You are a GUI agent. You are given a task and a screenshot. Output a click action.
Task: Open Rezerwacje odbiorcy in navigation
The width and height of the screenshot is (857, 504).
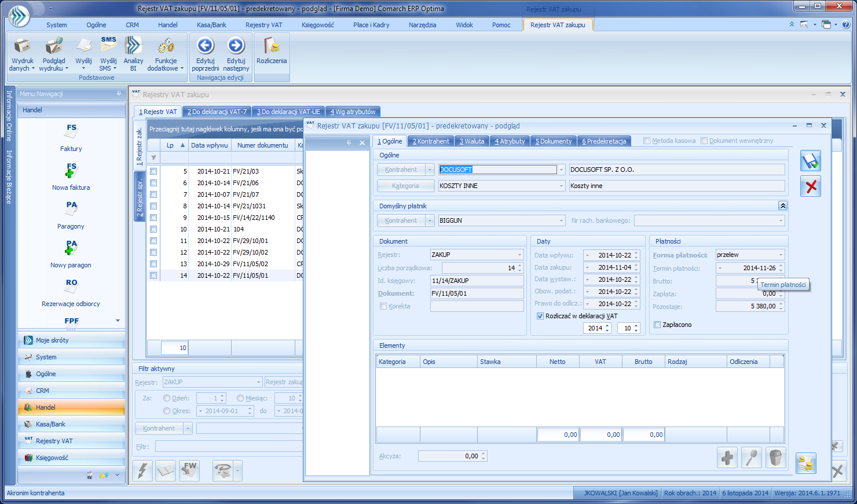coord(71,293)
